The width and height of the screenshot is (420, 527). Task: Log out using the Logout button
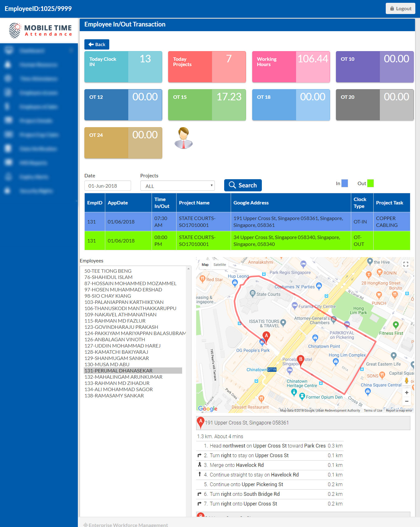400,9
